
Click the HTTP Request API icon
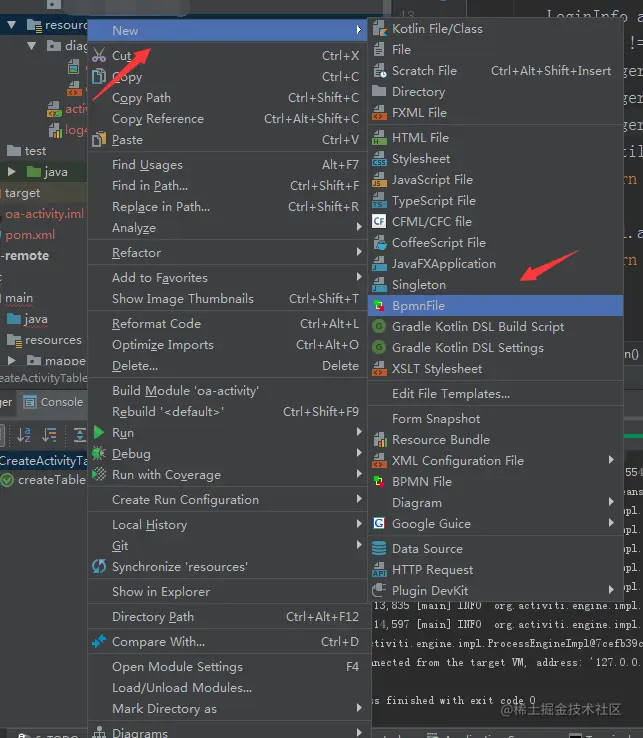pos(379,570)
